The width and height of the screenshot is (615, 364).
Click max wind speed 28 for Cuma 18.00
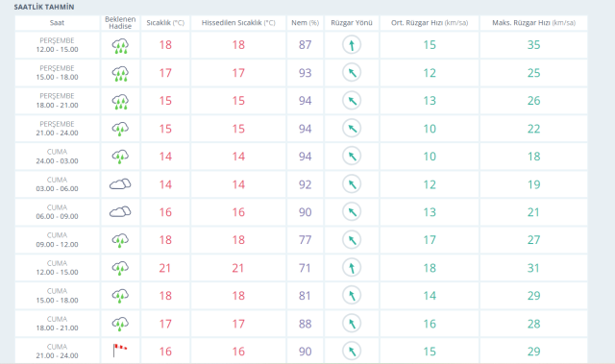tap(534, 324)
